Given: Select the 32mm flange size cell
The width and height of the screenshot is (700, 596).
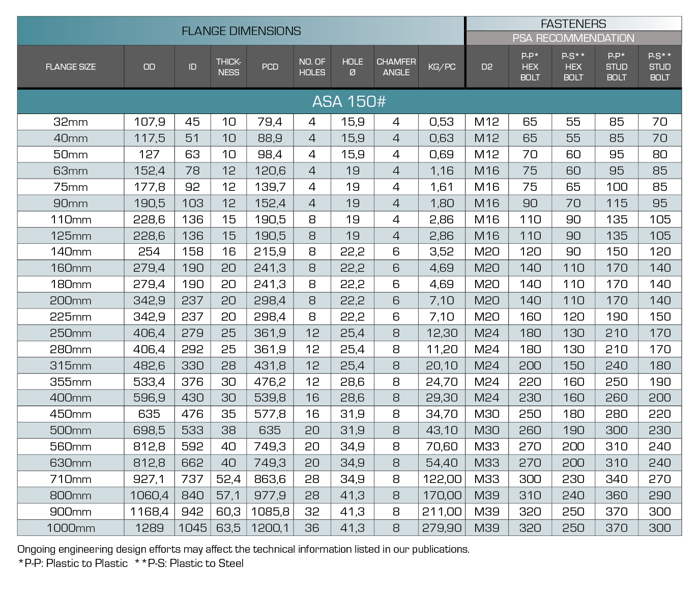Looking at the screenshot, I should [x=71, y=122].
